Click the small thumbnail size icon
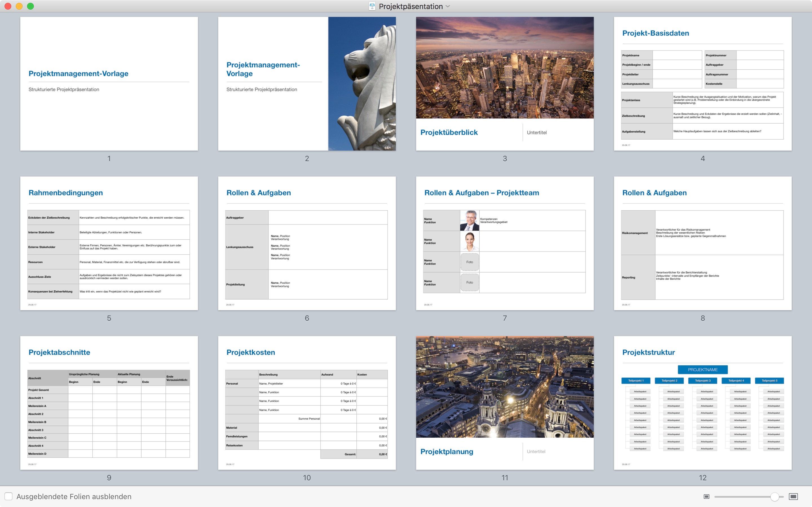The width and height of the screenshot is (812, 507). [x=706, y=496]
